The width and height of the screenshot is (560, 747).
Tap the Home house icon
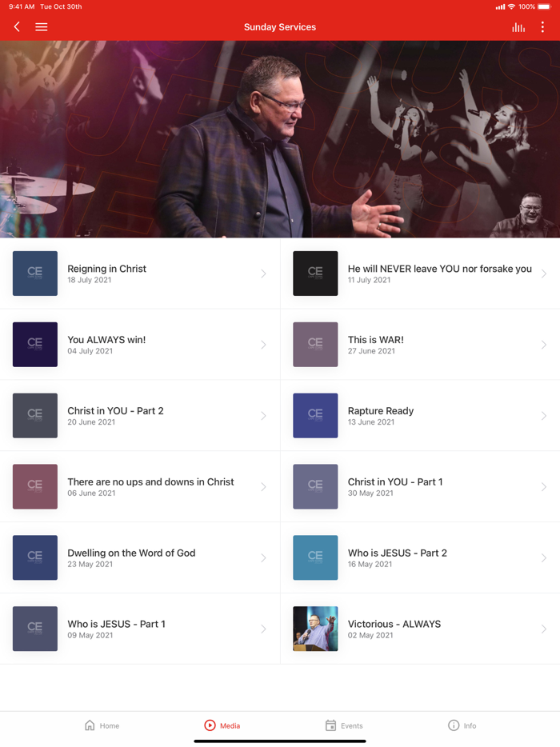point(90,725)
